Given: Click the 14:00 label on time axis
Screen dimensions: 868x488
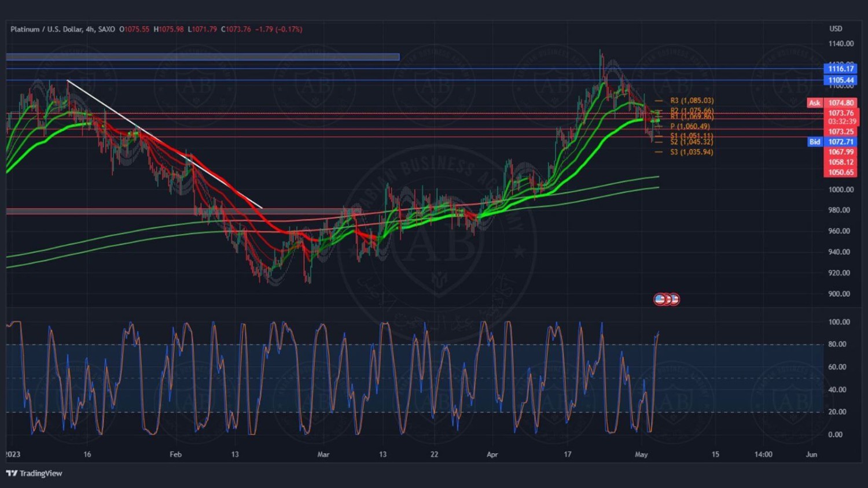Looking at the screenshot, I should coord(763,454).
